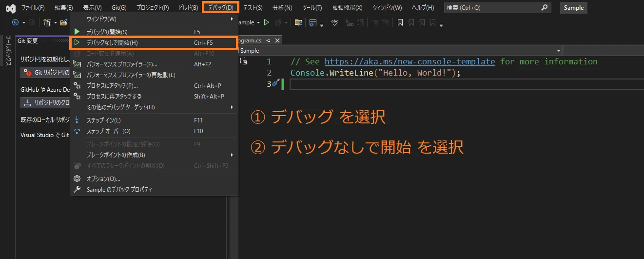Open the 拡張機能(X) menu
Image resolution: width=644 pixels, height=259 pixels.
347,8
